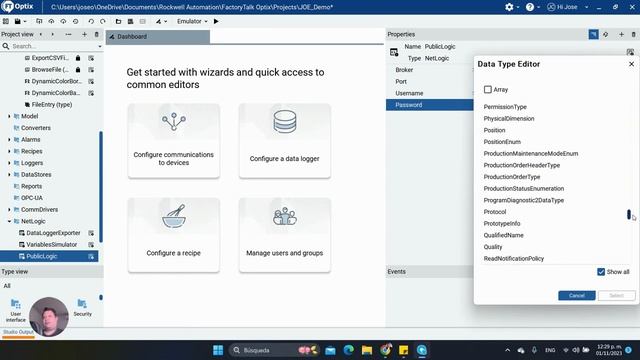Click edit icon beside PublicLogic tree row

[91, 256]
